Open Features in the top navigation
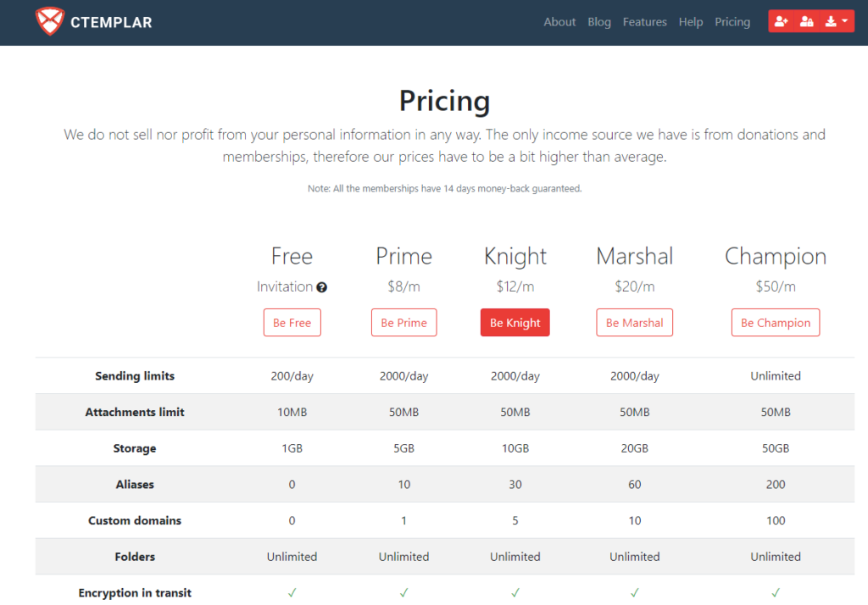868x605 pixels. coord(644,22)
